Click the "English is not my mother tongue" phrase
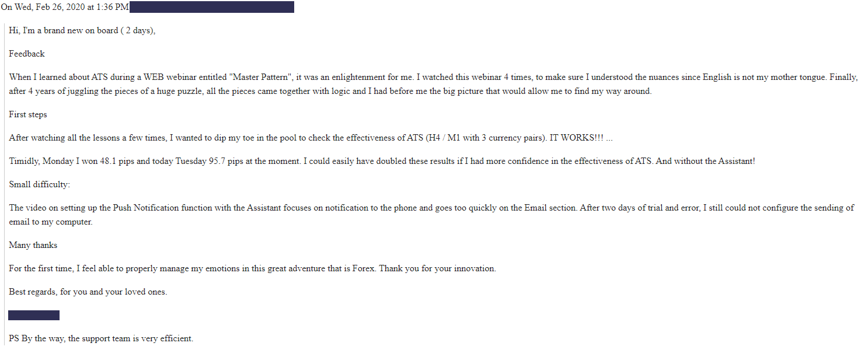 (765, 77)
